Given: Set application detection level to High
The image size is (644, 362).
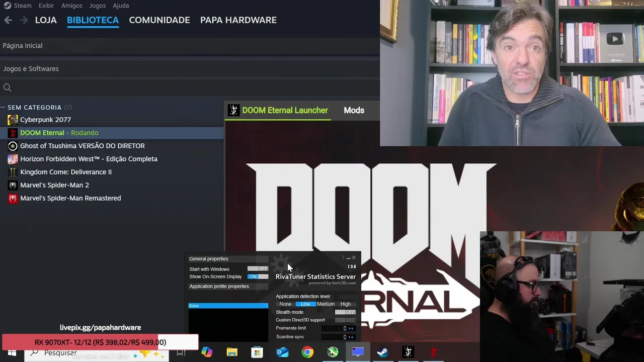Looking at the screenshot, I should coord(346,304).
